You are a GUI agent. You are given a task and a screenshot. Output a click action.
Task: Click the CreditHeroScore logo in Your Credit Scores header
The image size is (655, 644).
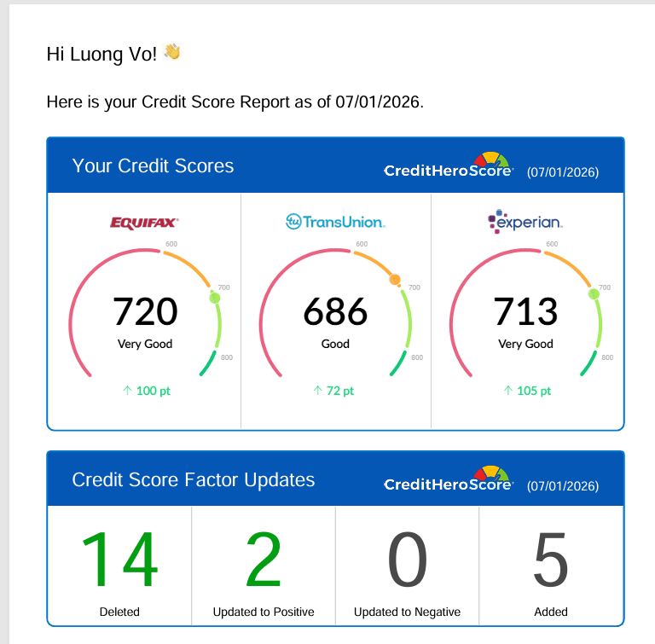click(x=449, y=165)
